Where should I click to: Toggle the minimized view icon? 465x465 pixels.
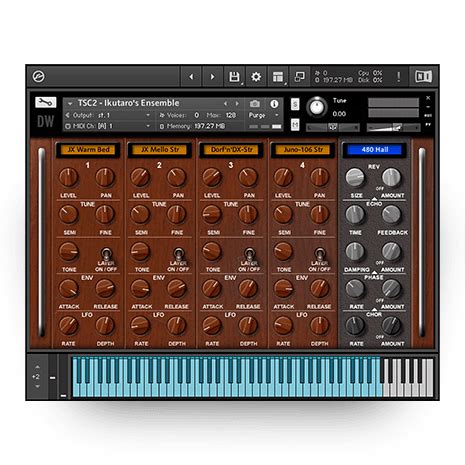pyautogui.click(x=300, y=77)
